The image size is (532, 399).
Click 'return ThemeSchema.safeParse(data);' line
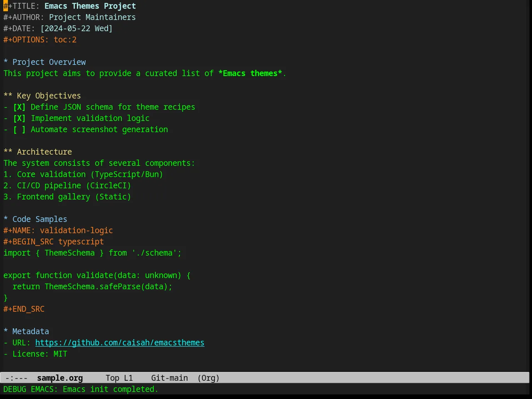(92, 286)
